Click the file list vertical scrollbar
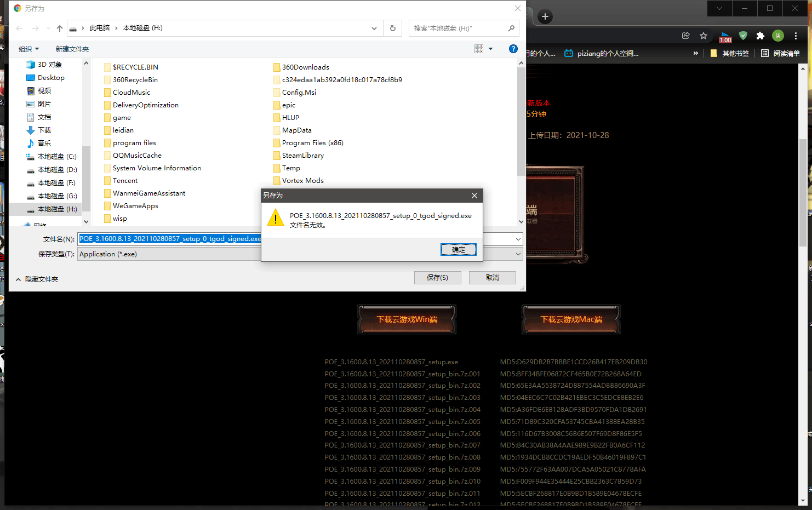This screenshot has width=812, height=510. [521, 121]
